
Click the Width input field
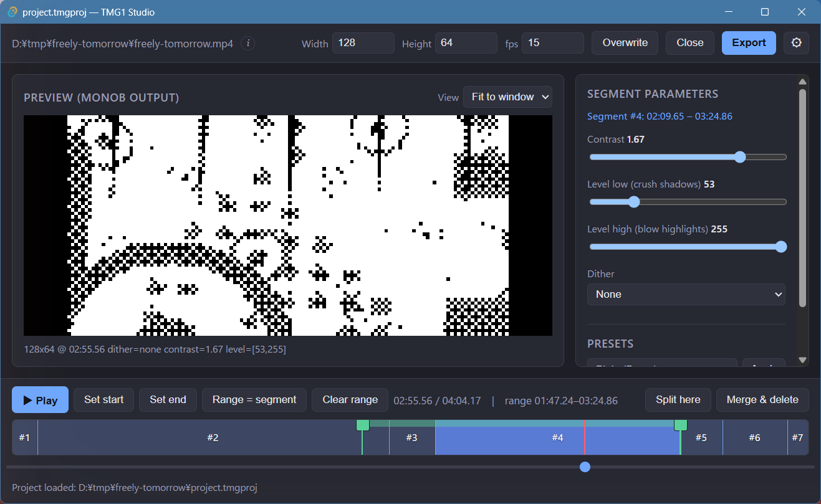tap(363, 43)
